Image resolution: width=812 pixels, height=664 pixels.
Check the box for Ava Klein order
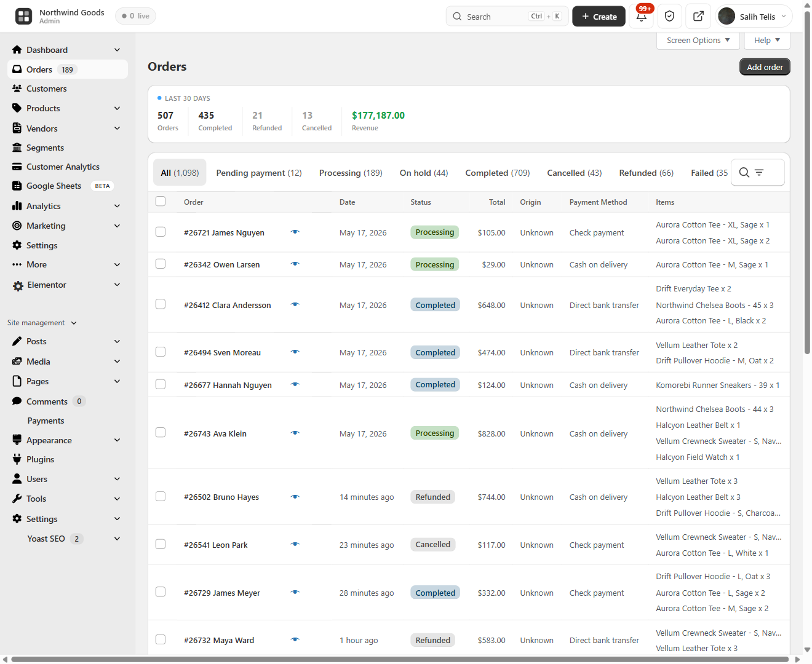(x=161, y=433)
